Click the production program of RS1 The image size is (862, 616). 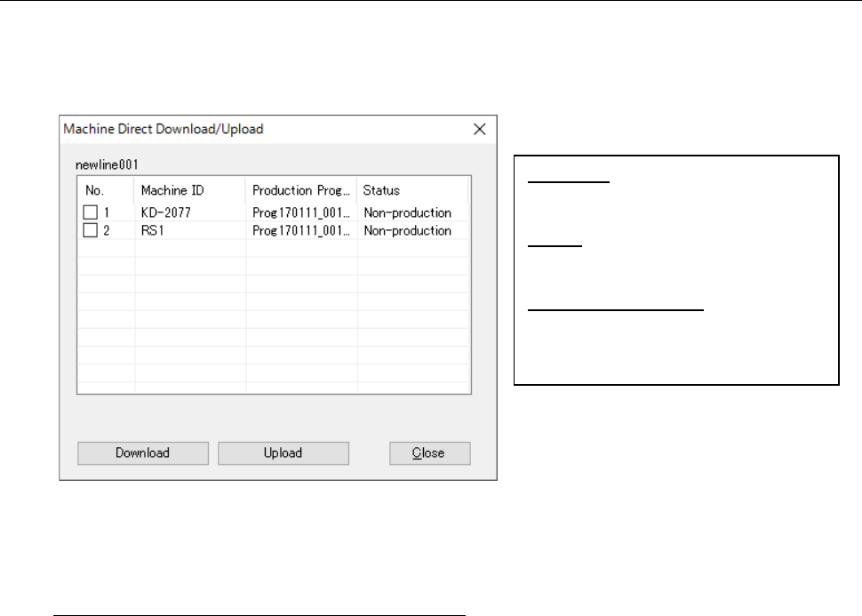click(x=301, y=231)
